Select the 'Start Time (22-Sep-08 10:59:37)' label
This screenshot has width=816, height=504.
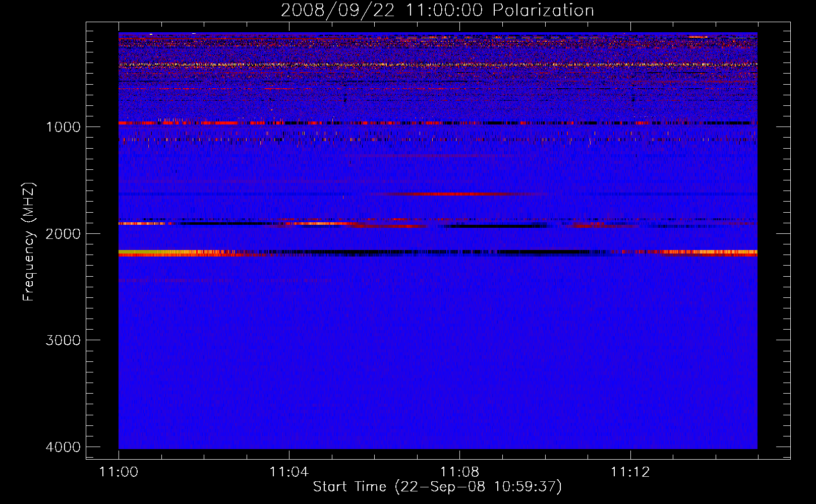(437, 487)
